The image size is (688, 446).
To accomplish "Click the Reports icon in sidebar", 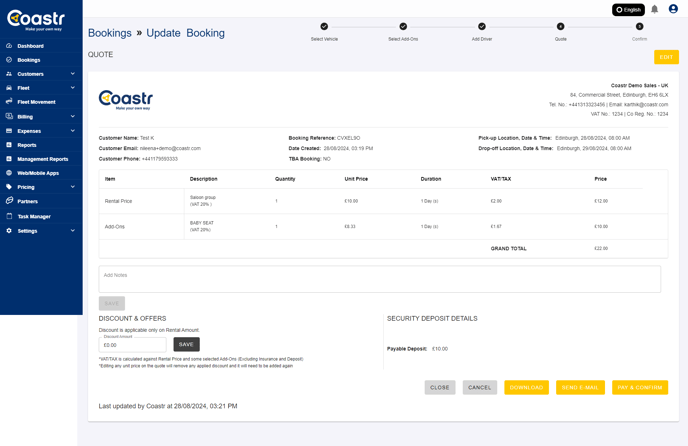I will tap(9, 145).
